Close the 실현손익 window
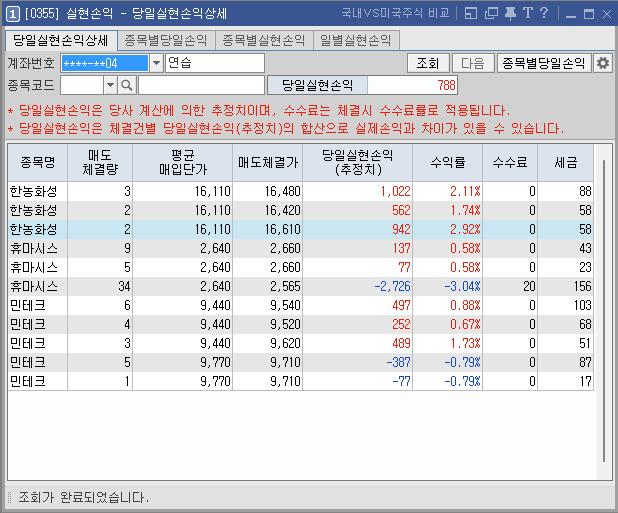This screenshot has height=513, width=618. [607, 14]
